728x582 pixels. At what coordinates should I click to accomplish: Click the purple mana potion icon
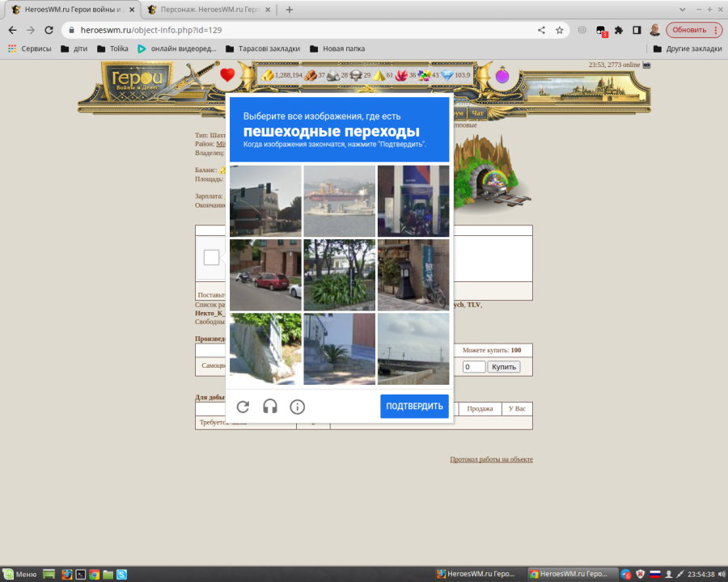coord(502,74)
